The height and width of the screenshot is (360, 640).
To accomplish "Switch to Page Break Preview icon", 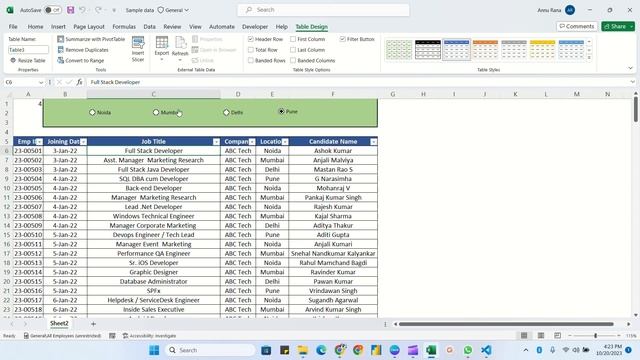I will coord(558,336).
